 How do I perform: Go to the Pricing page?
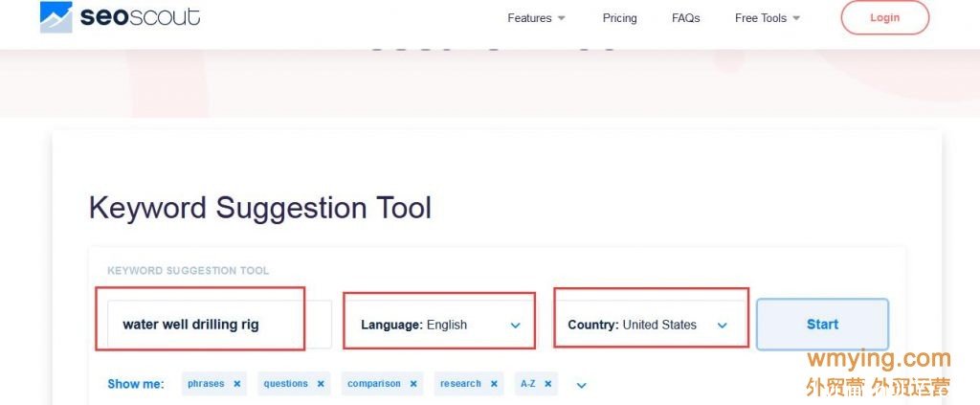619,18
